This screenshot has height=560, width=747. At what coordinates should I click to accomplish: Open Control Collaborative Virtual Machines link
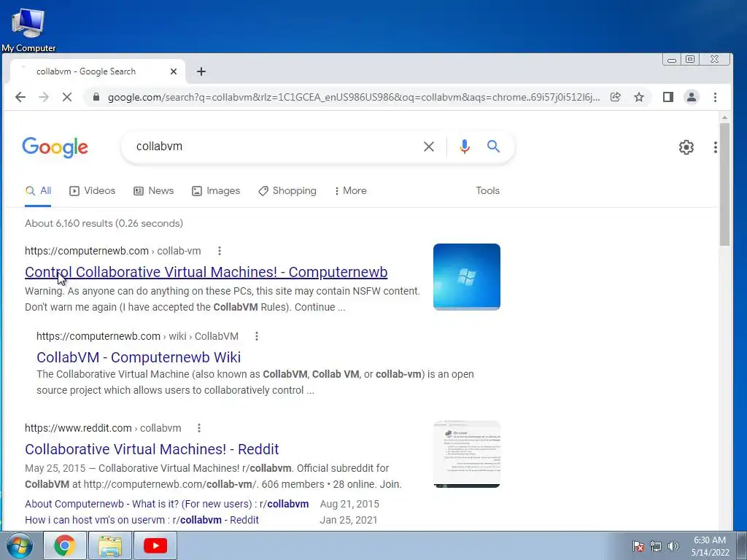click(206, 272)
